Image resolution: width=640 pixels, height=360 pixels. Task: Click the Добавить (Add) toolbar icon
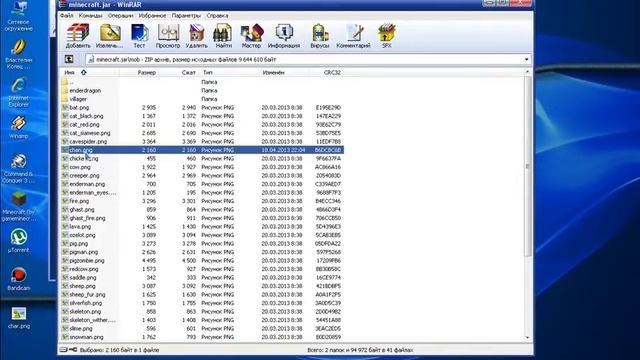point(78,36)
